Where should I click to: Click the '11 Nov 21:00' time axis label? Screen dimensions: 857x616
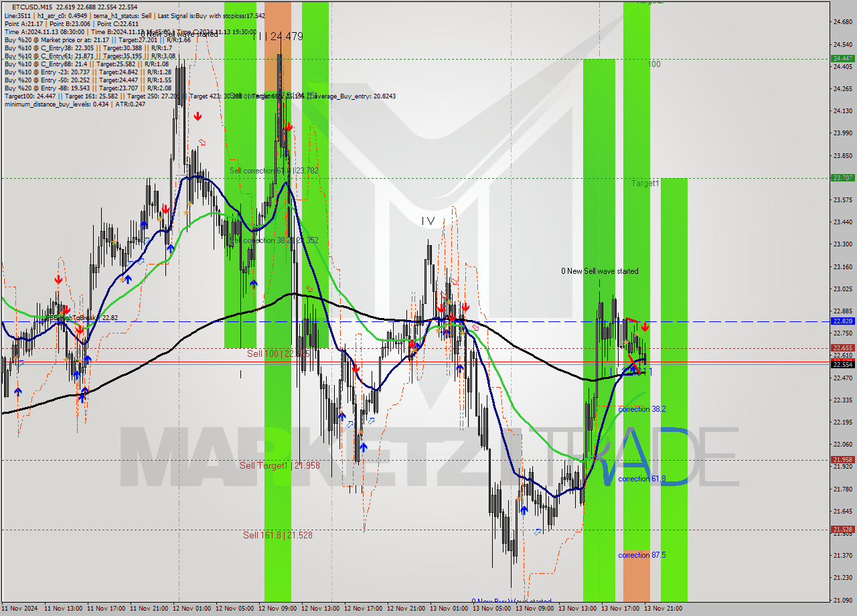coord(149,609)
